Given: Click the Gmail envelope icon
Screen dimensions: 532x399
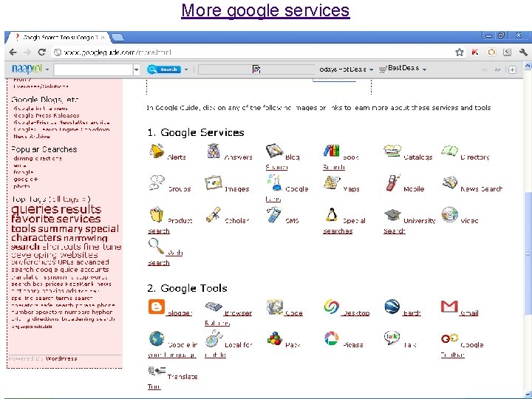Looking at the screenshot, I should 449,307.
